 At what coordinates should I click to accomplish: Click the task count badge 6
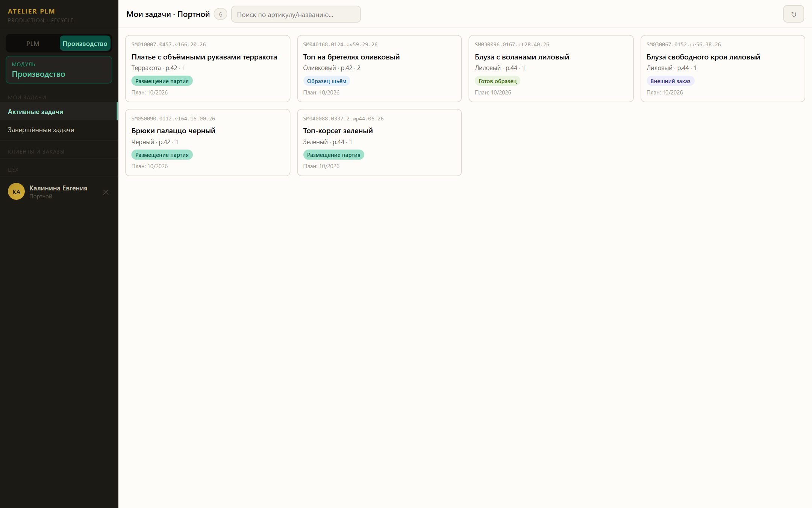click(220, 14)
